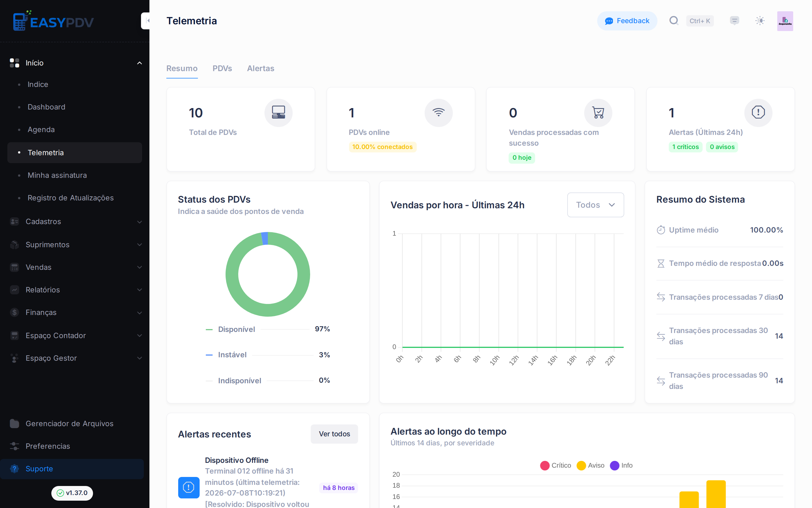Toggle the Aviso legend series
Screen dimensions: 812x508
click(x=590, y=465)
